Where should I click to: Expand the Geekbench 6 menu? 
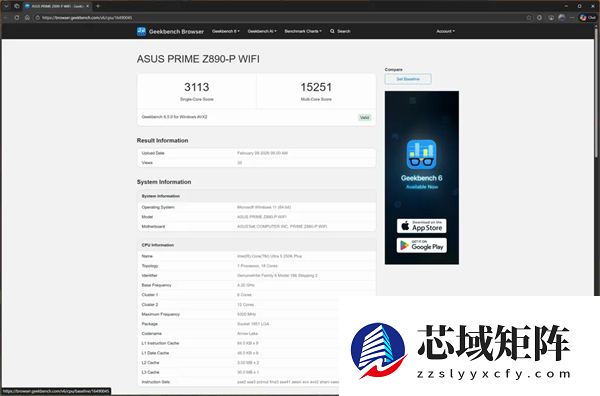point(225,31)
